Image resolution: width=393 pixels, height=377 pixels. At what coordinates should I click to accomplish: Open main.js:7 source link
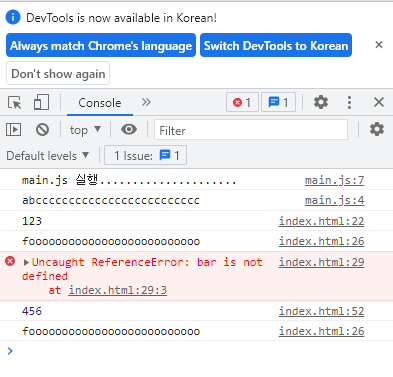pos(334,180)
